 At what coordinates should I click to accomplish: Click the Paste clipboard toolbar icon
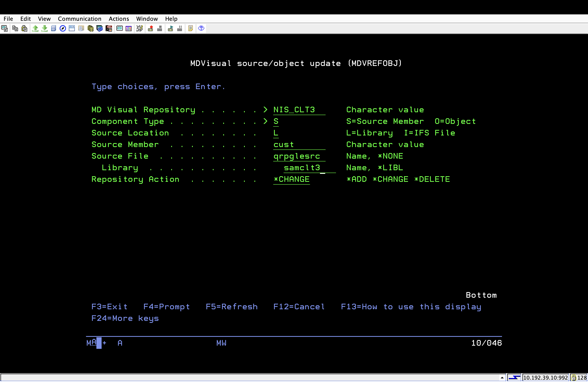[x=24, y=28]
